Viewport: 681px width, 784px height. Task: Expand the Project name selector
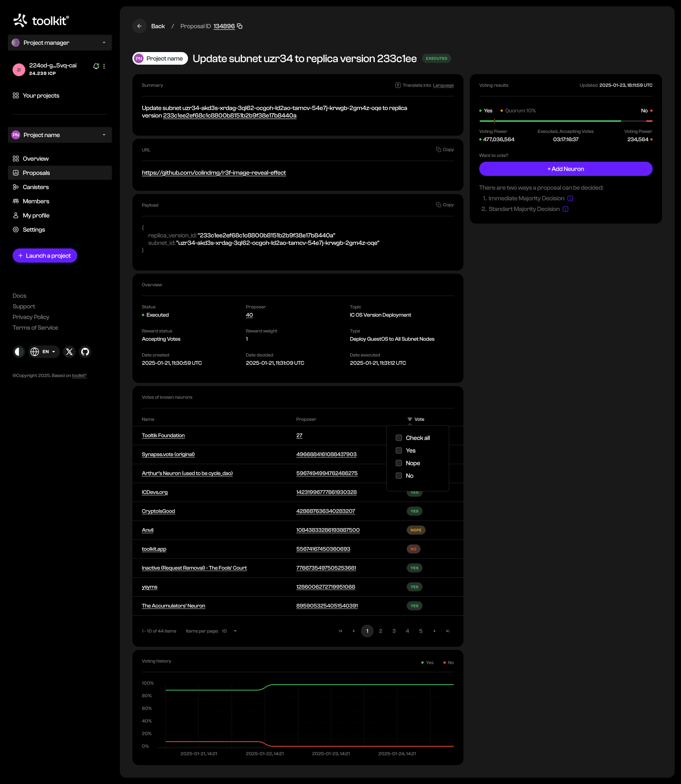(x=60, y=135)
